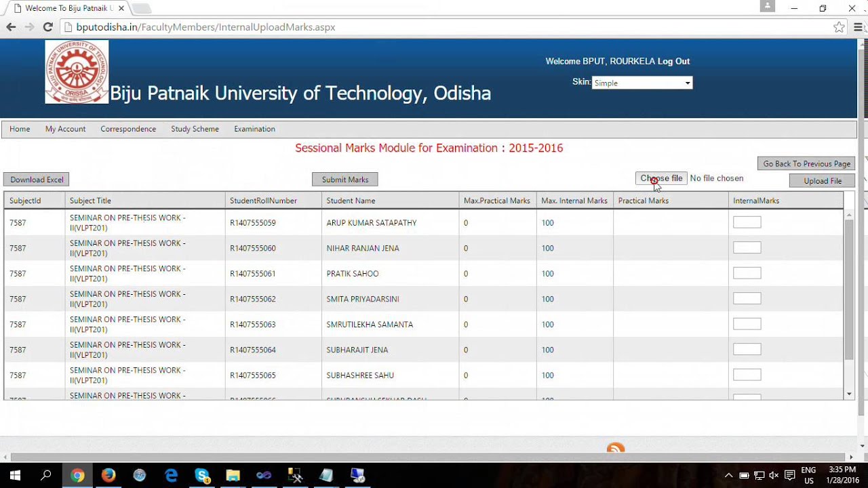The width and height of the screenshot is (868, 488).
Task: Click the InternalMarks field for SMITA PRIYADARSINI
Action: 747,299
